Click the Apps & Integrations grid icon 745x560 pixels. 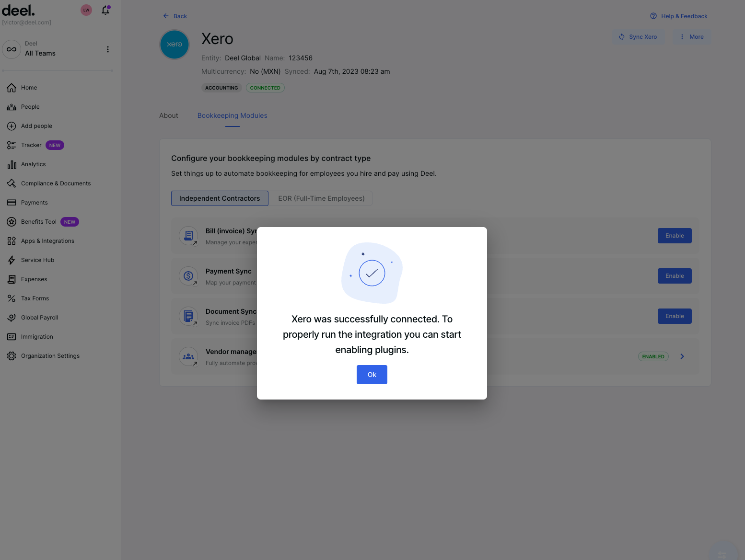point(12,241)
